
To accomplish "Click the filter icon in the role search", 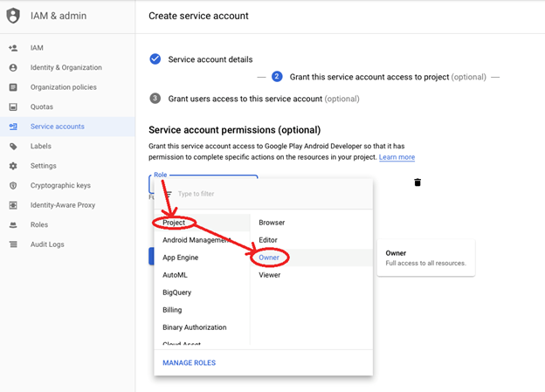I will click(169, 194).
